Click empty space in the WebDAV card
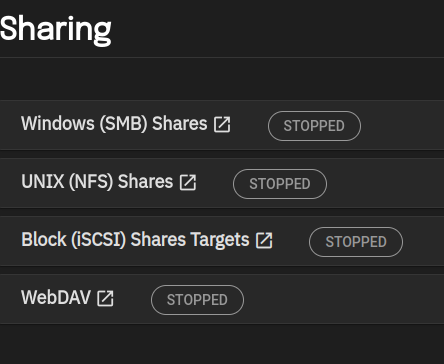 tap(343, 299)
